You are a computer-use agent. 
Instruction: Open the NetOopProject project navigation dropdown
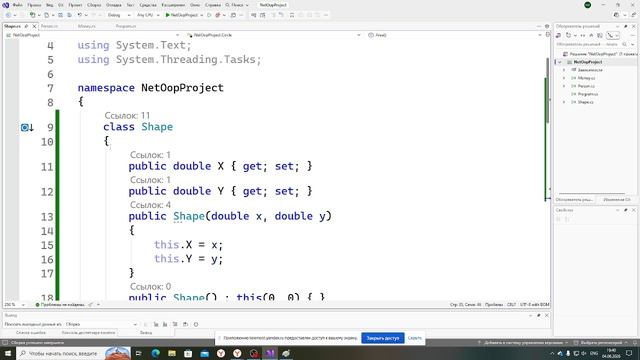coord(93,35)
